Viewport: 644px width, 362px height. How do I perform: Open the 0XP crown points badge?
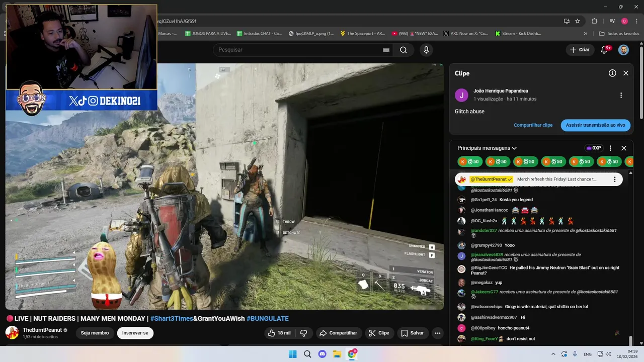click(x=594, y=148)
